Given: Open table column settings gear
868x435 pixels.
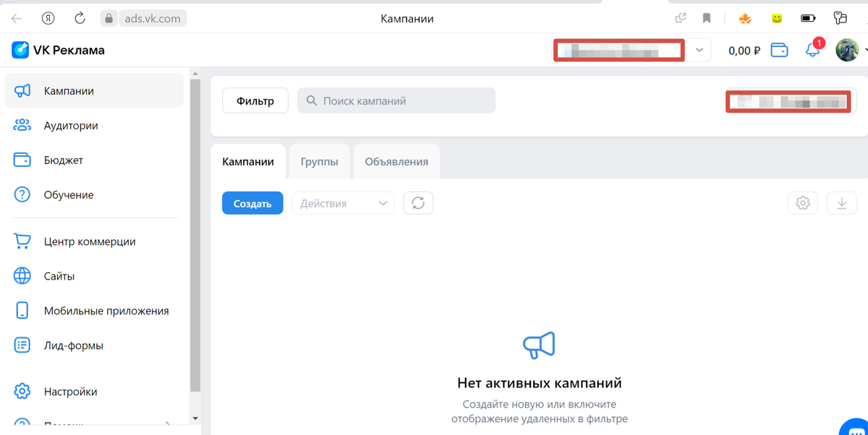Looking at the screenshot, I should point(803,203).
